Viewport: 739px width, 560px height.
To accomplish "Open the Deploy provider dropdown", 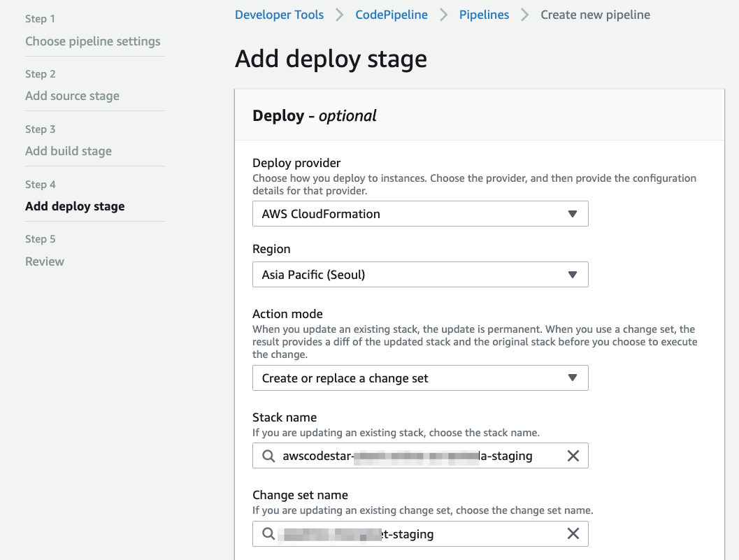I will click(x=420, y=213).
